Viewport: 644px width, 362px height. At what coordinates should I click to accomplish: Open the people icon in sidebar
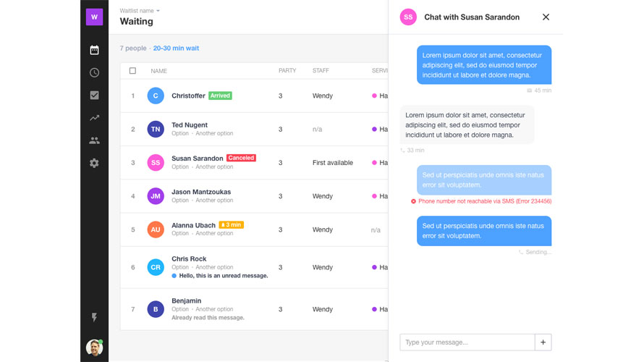click(94, 140)
